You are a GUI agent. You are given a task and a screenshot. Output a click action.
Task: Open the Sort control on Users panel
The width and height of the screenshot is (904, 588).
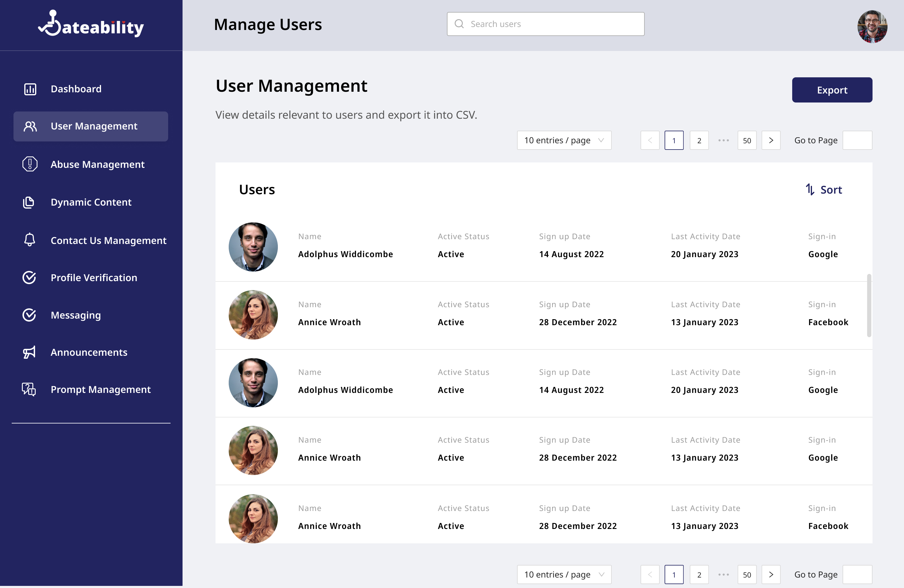coord(824,189)
